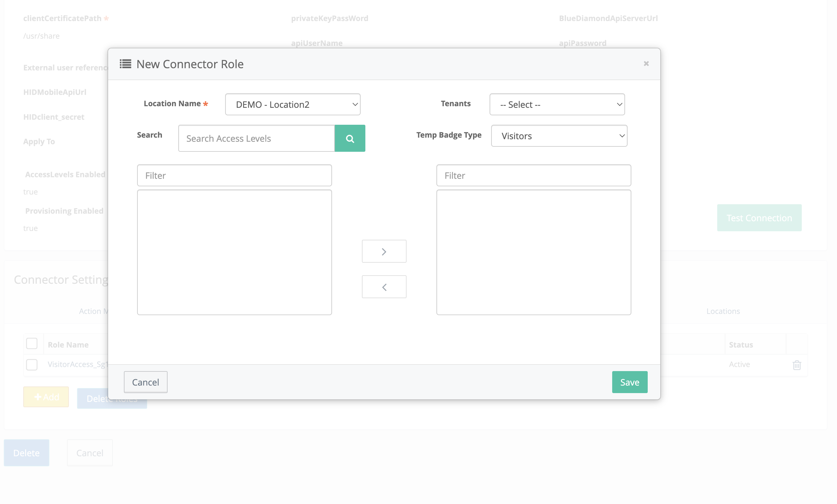The height and width of the screenshot is (504, 837).
Task: Close the New Connector Role dialog
Action: tap(646, 64)
